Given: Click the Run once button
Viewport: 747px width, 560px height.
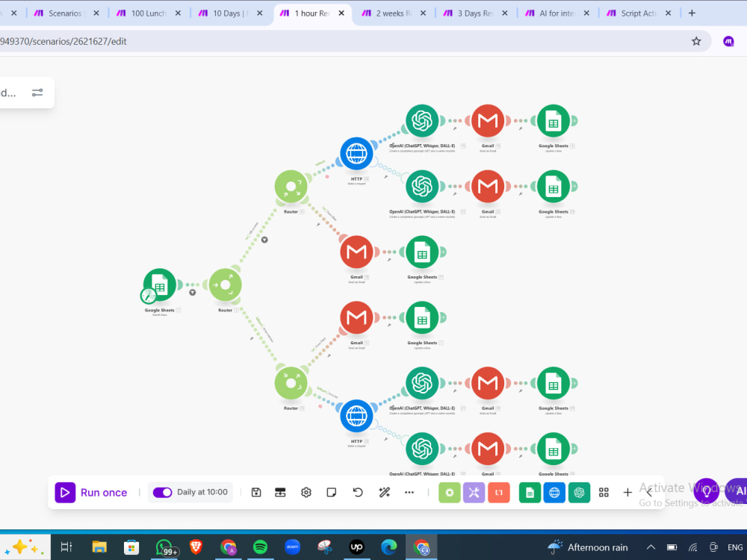Looking at the screenshot, I should coord(91,492).
